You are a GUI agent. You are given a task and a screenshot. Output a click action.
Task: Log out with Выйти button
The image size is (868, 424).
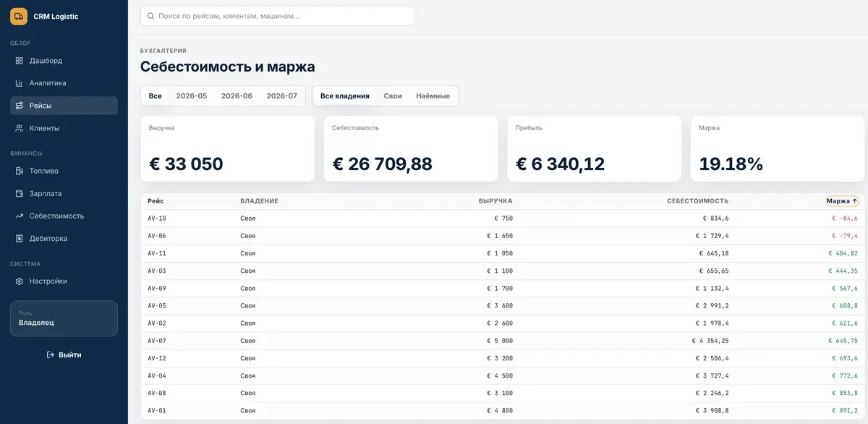coord(64,355)
